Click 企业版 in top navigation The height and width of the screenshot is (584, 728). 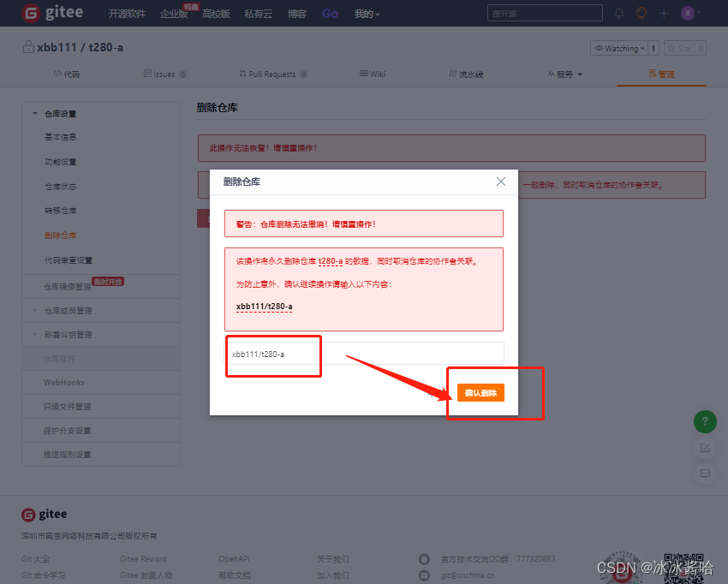click(x=174, y=14)
